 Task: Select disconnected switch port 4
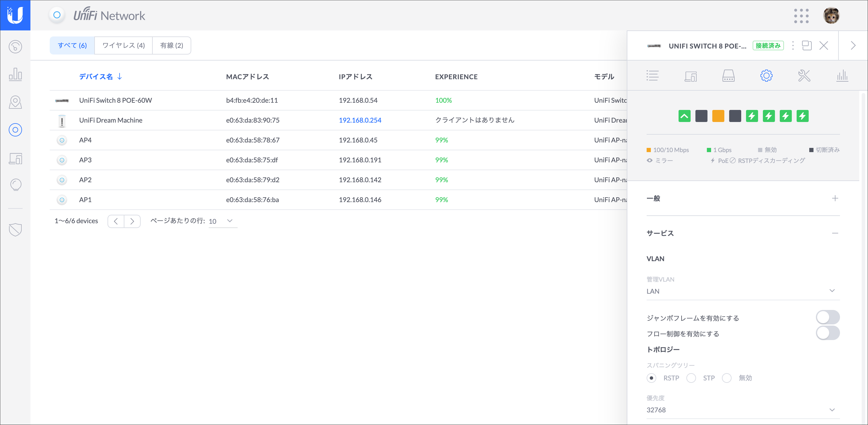tap(735, 116)
